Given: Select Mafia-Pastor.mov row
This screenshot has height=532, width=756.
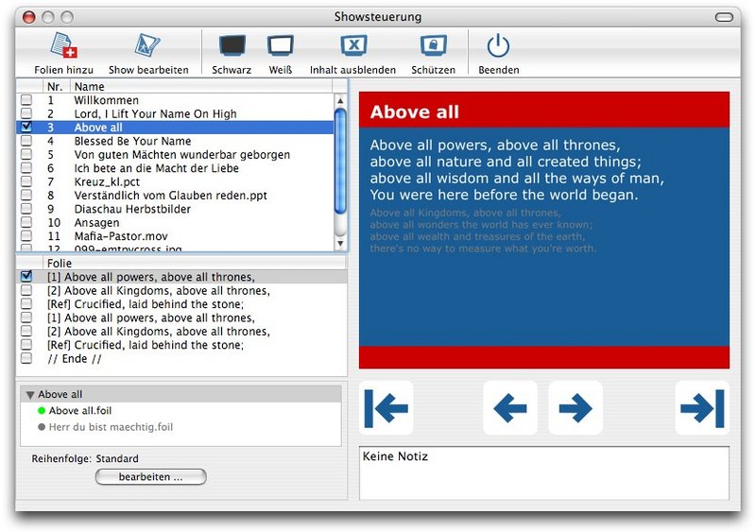Looking at the screenshot, I should coord(176,236).
